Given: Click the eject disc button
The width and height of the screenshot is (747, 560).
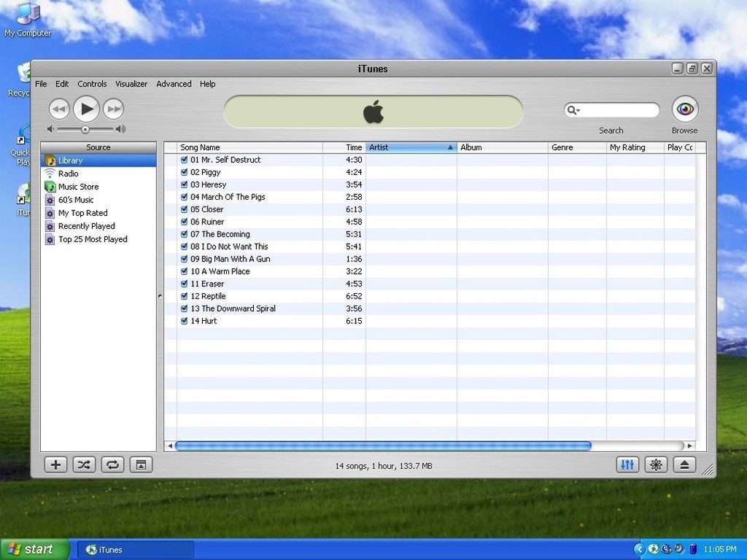Looking at the screenshot, I should (x=684, y=464).
